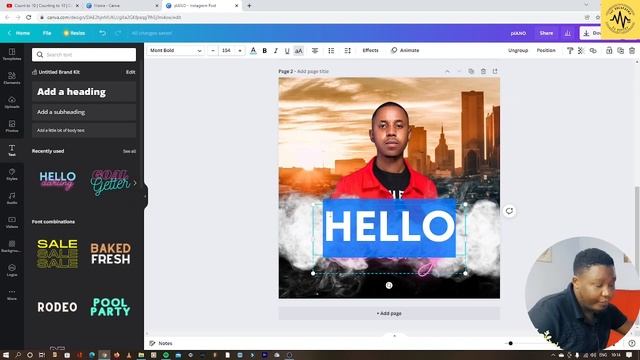Change text alignment
The image size is (640, 360).
pos(315,51)
